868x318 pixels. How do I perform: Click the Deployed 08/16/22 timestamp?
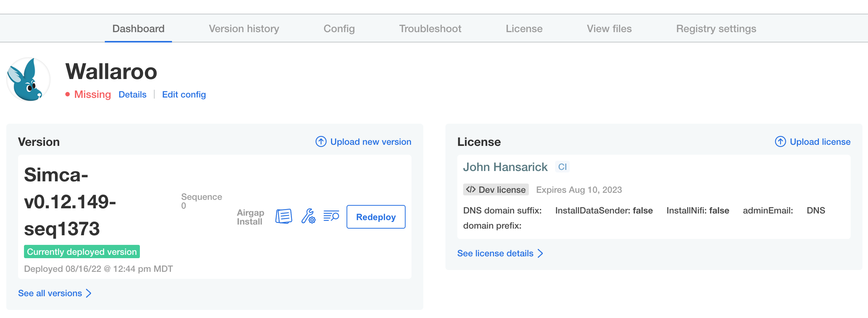pos(99,269)
